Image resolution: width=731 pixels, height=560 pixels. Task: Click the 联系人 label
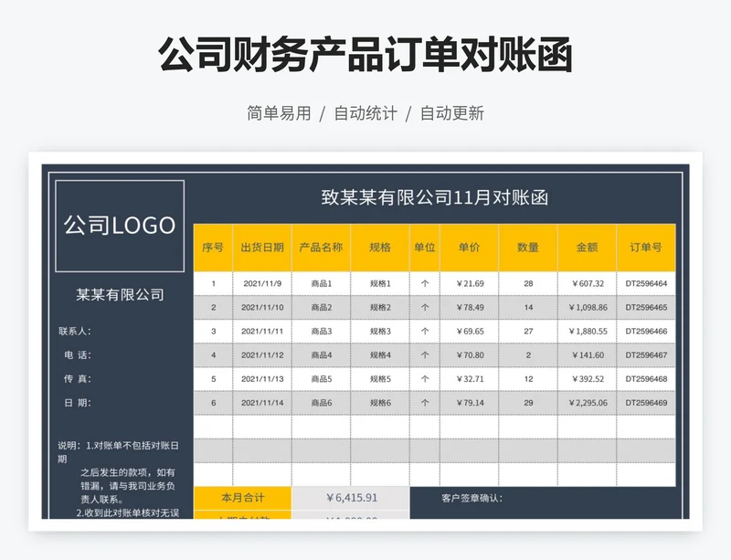[75, 331]
